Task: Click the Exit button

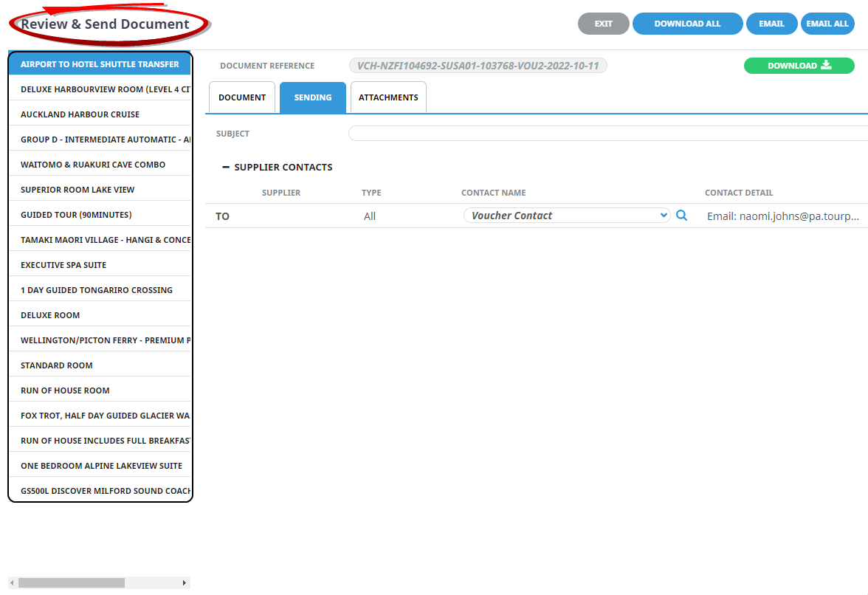Action: pos(604,24)
